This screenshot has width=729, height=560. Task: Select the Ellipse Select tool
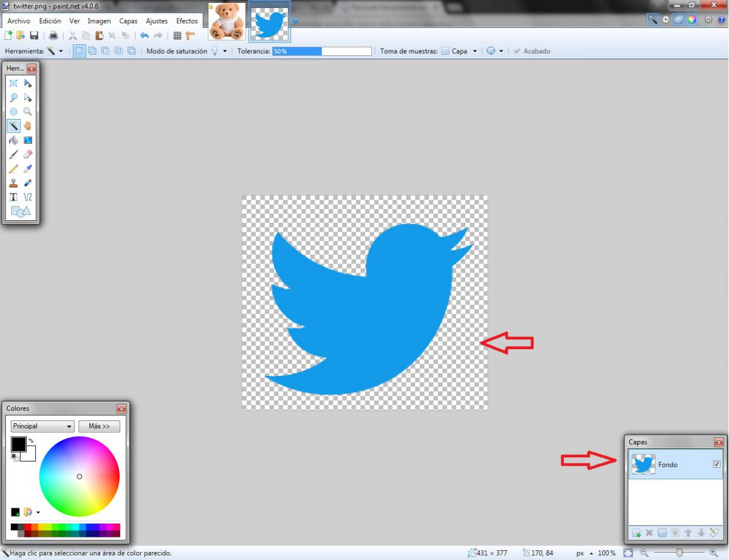pyautogui.click(x=13, y=112)
